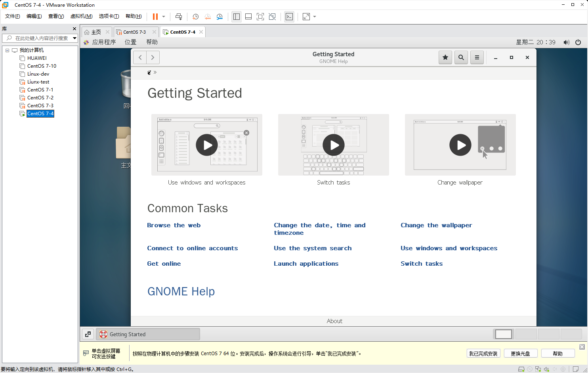Screen dimensions: 588x373
Task: Open the Get online link
Action: click(x=164, y=264)
